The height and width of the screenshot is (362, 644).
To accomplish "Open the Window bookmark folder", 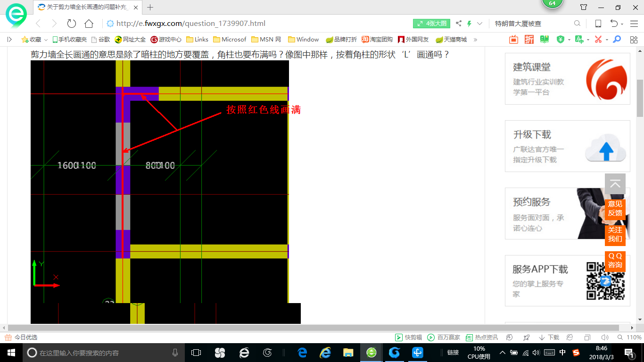I will (x=303, y=40).
